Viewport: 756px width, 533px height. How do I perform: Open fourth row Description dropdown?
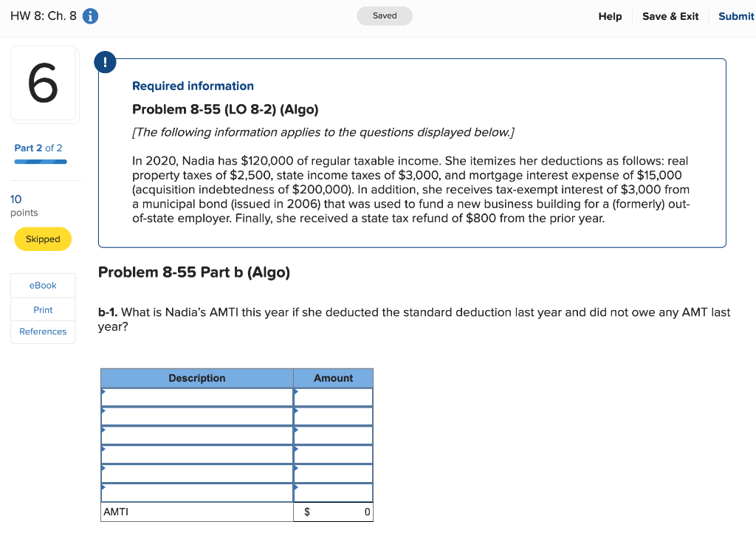coord(196,455)
